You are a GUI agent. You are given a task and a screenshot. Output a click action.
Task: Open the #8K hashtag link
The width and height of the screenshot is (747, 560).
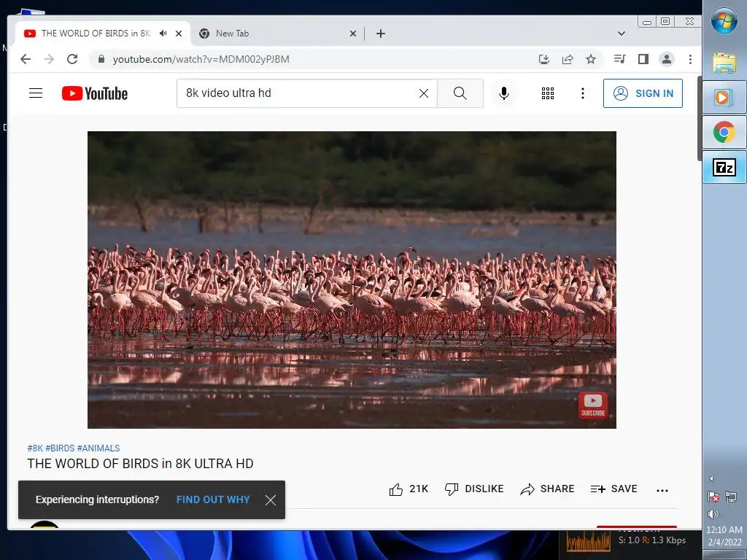click(x=35, y=448)
